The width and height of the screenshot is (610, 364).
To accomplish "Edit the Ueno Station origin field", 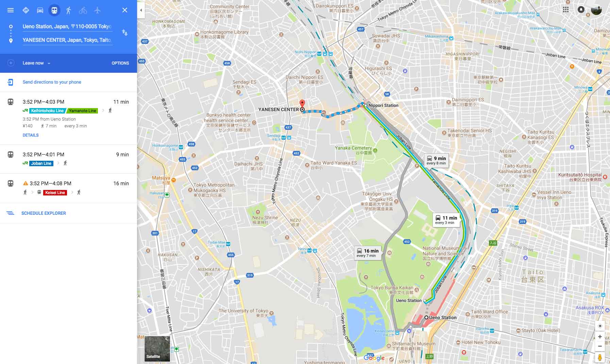I will coord(67,27).
